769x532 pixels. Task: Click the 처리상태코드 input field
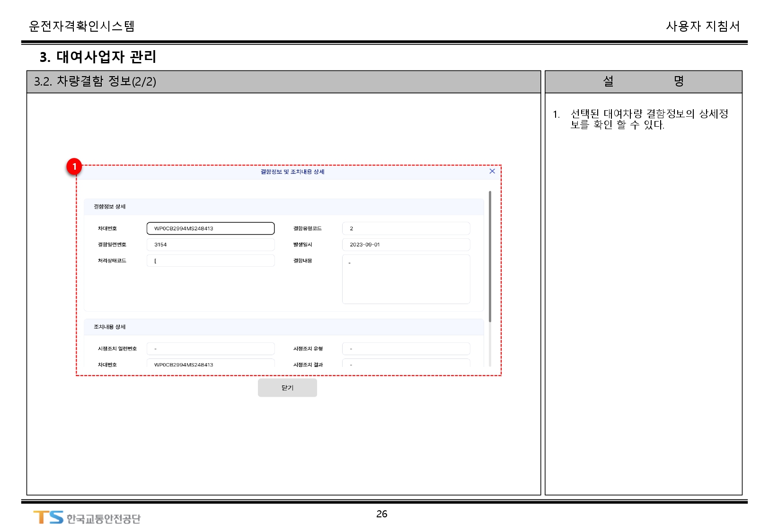click(210, 261)
